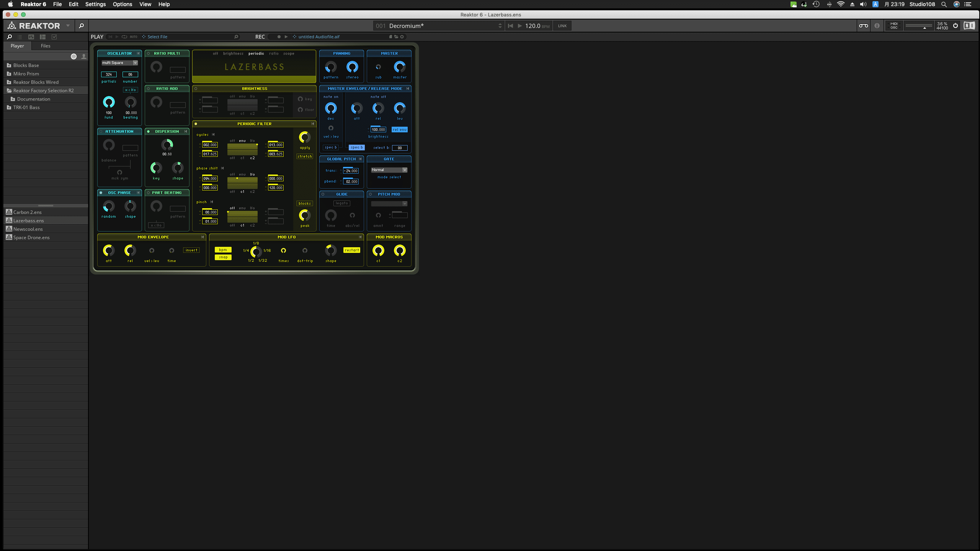Switch to the Files tab
Image resolution: width=980 pixels, height=551 pixels.
[45, 46]
